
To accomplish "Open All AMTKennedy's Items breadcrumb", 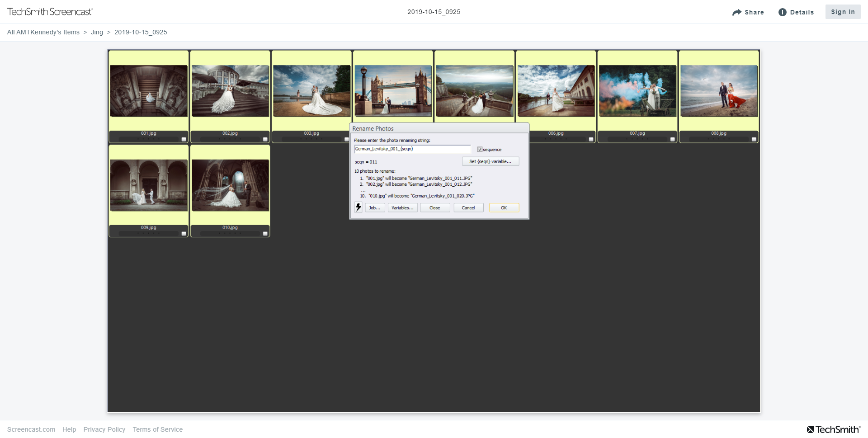I will (x=43, y=32).
